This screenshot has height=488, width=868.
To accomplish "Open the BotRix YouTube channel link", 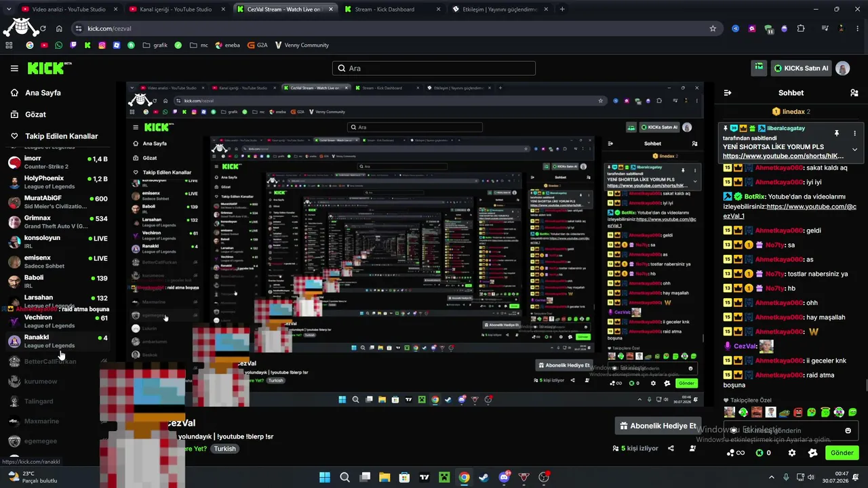I will (x=789, y=211).
